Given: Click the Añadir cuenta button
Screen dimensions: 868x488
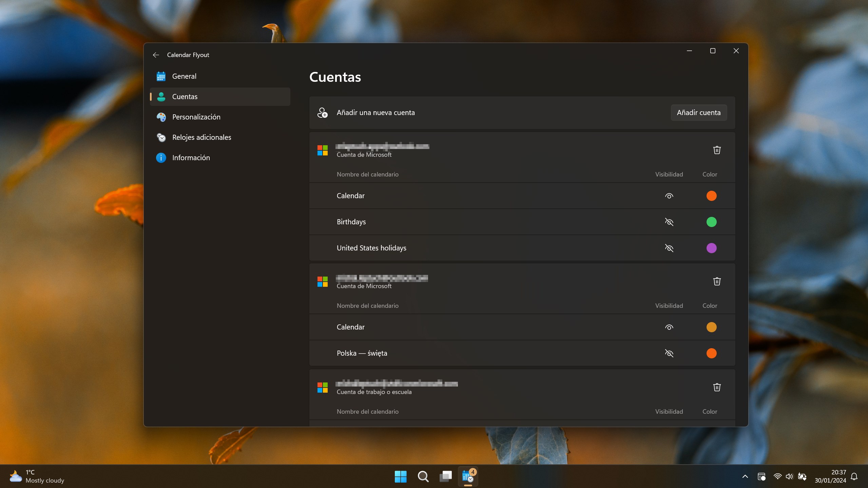Looking at the screenshot, I should click(x=698, y=113).
